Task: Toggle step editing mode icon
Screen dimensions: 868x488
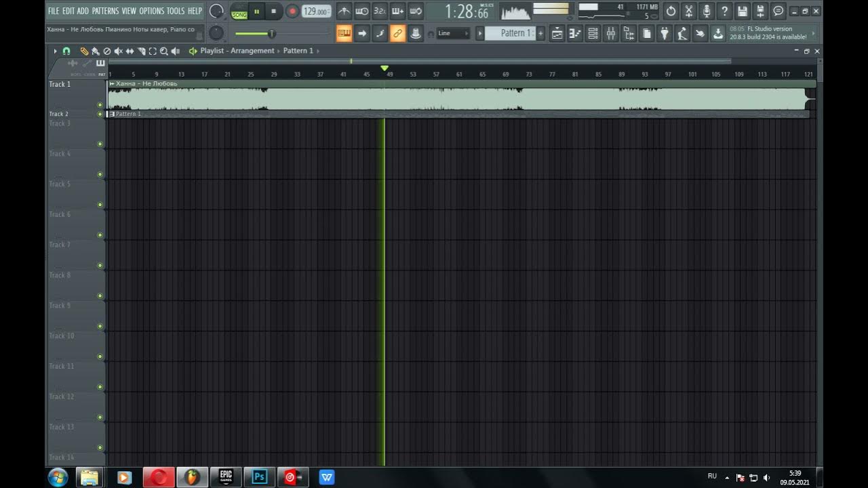Action: (380, 33)
